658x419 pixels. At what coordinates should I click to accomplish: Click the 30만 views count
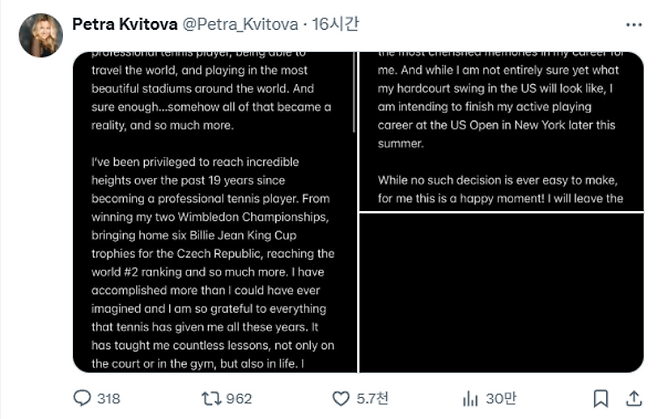(x=500, y=398)
